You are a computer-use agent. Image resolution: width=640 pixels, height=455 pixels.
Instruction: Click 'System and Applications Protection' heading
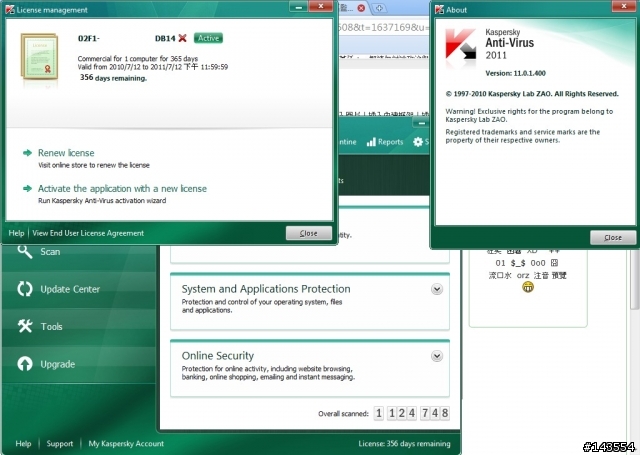pyautogui.click(x=266, y=289)
